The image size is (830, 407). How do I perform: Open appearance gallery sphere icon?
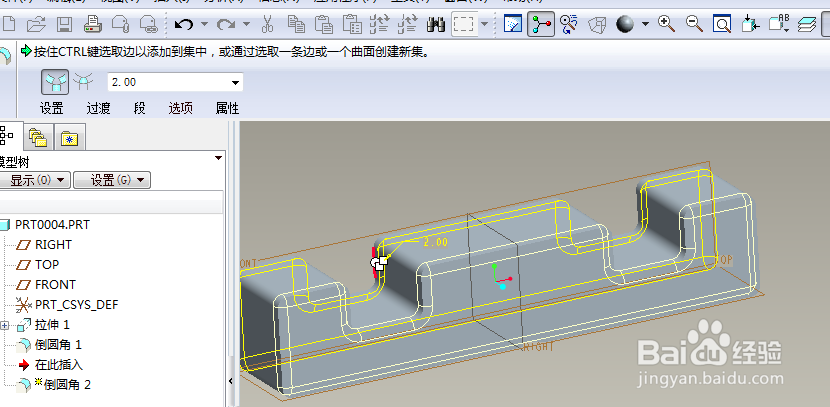625,24
